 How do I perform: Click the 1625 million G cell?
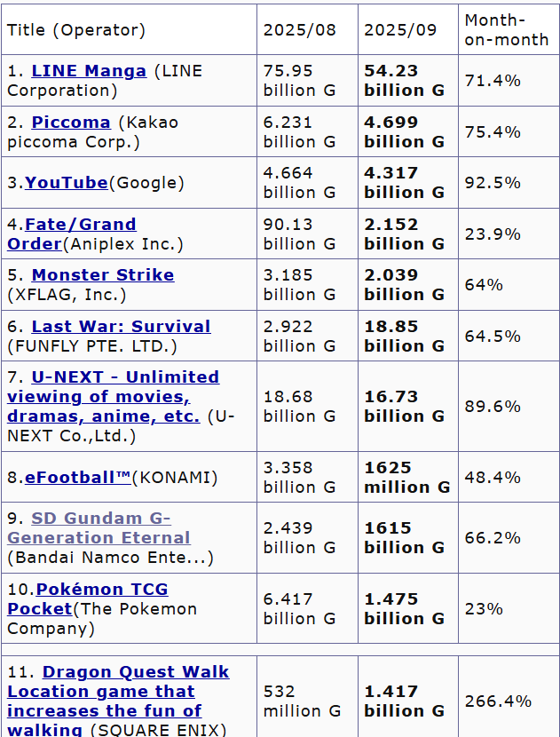click(407, 477)
